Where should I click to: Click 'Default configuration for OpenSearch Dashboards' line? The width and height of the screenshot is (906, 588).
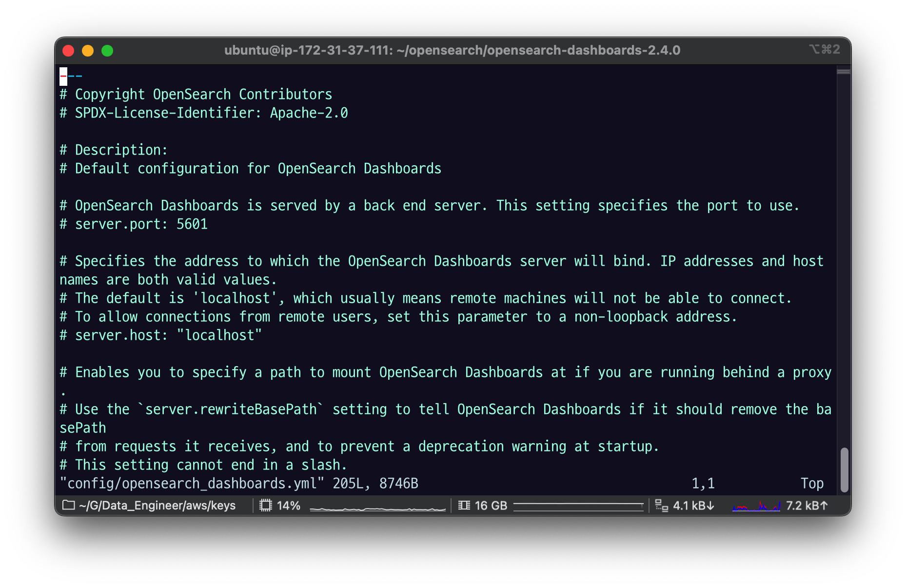251,168
